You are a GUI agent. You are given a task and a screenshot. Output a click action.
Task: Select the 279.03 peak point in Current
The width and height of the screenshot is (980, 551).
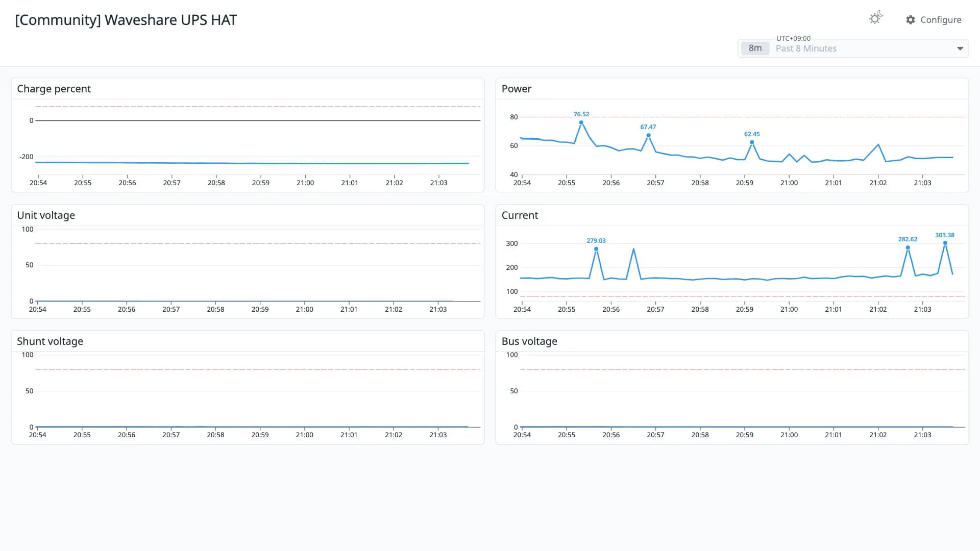pos(596,249)
